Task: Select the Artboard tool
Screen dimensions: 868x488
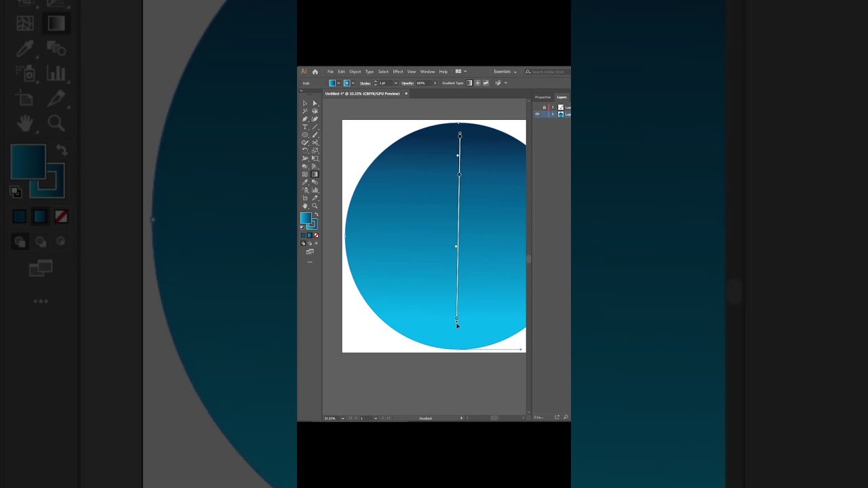Action: (304, 198)
